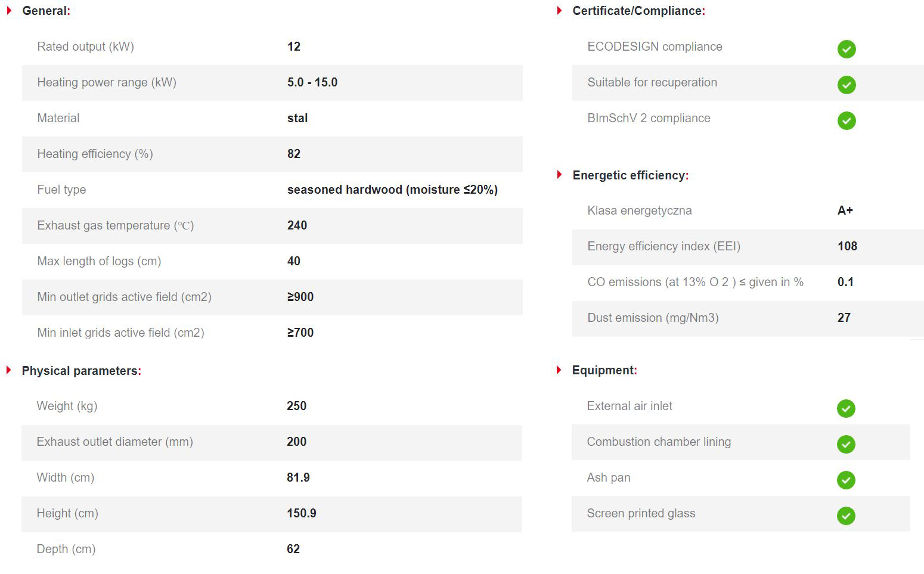Collapse the Physical parameters section arrow
Screen dimensions: 924x574
pos(9,370)
